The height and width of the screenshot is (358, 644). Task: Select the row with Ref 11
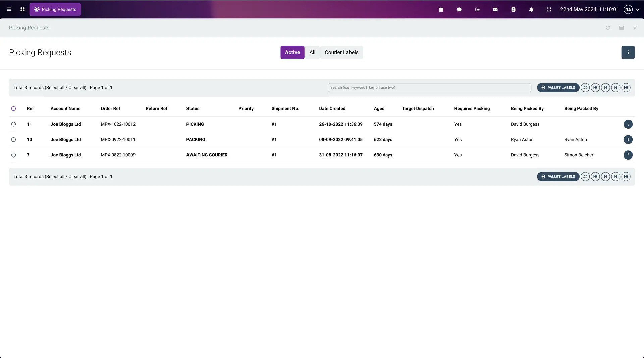pos(13,124)
